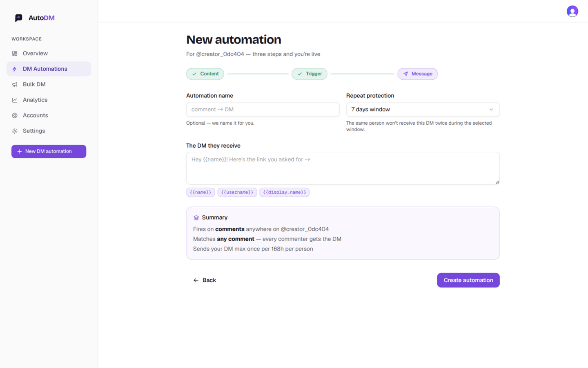The height and width of the screenshot is (368, 588).
Task: Click the Analytics chart icon
Action: [x=15, y=100]
